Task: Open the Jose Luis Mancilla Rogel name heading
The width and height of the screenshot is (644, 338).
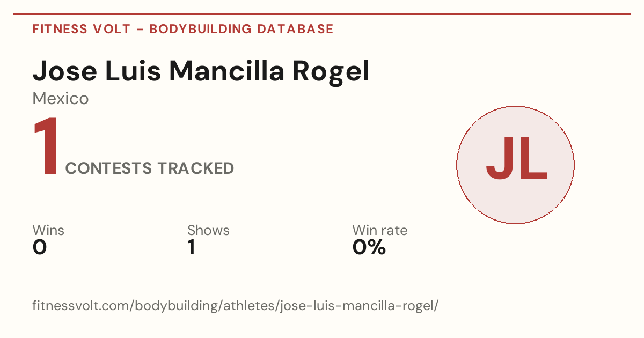Action: (201, 71)
